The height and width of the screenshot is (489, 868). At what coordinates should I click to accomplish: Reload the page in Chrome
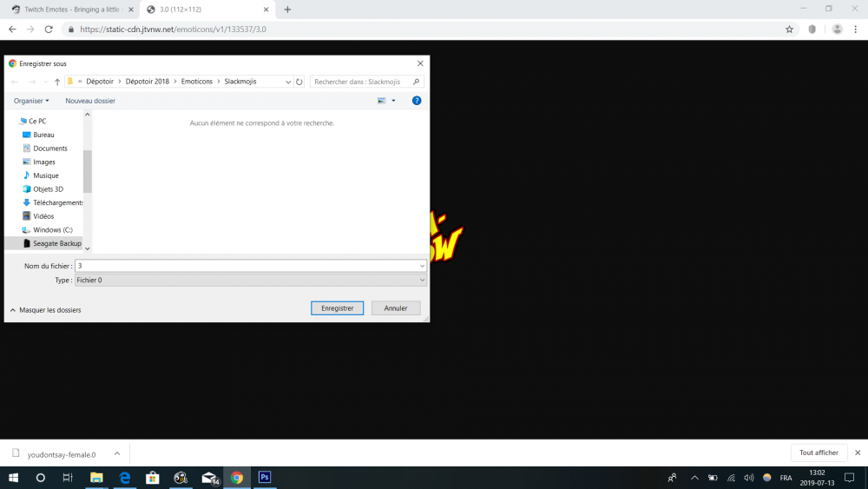[x=49, y=29]
